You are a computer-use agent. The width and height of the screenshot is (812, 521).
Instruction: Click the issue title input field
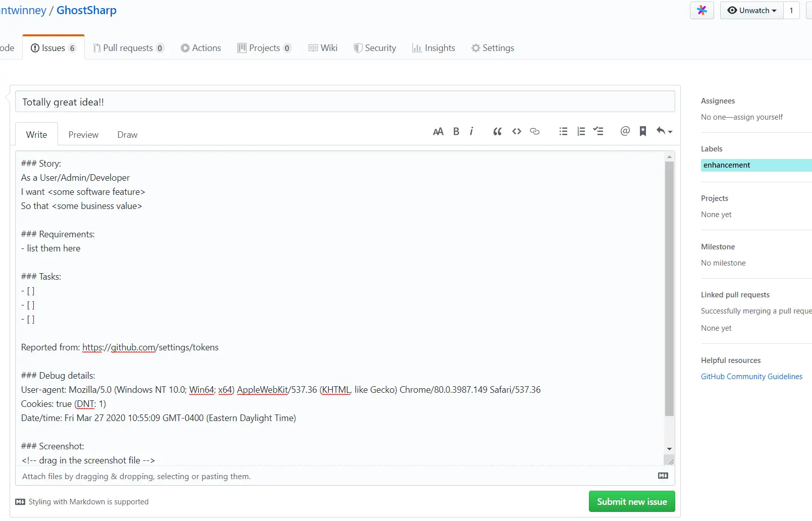(345, 101)
